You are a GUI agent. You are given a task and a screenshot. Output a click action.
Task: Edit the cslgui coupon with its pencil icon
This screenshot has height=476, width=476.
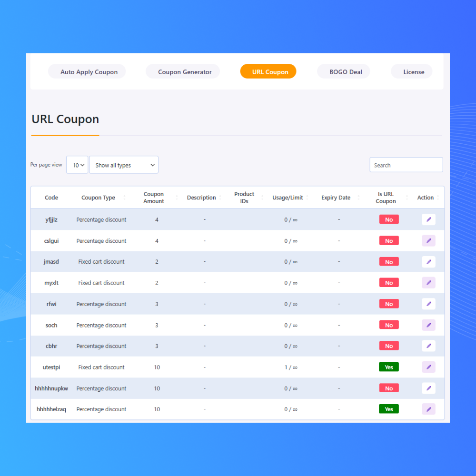tap(428, 241)
